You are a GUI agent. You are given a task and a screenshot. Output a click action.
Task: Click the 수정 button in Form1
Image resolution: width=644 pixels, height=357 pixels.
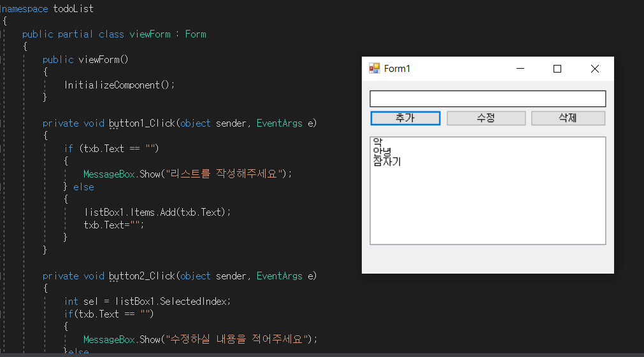486,118
